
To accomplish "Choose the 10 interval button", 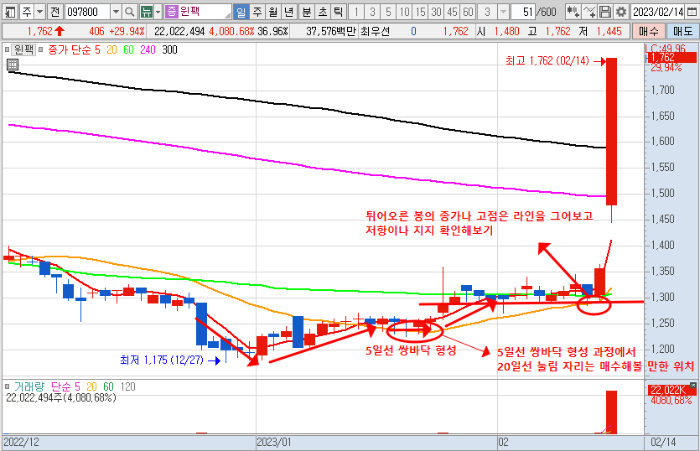I will [404, 12].
